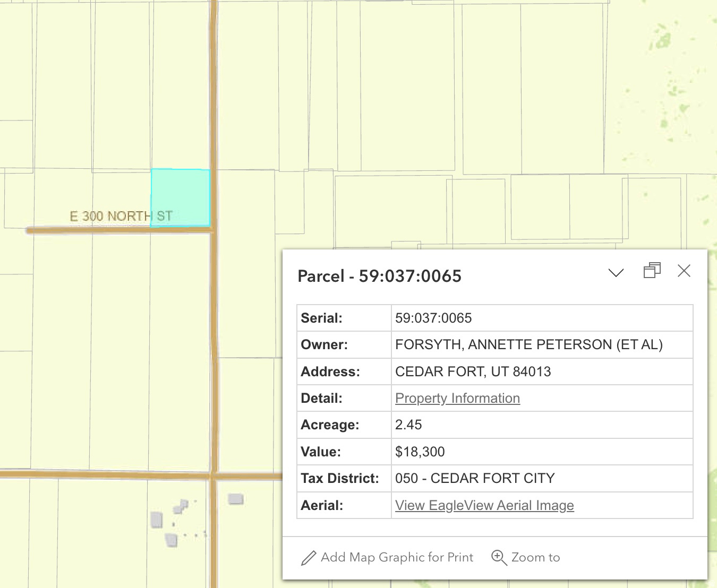Screen dimensions: 717x588
Task: Select tax district 050 - CEDAR FORT CITY
Action: pyautogui.click(x=475, y=478)
